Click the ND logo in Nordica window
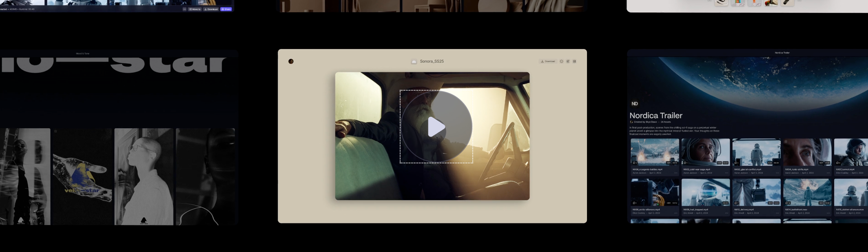The height and width of the screenshot is (252, 868). click(635, 104)
